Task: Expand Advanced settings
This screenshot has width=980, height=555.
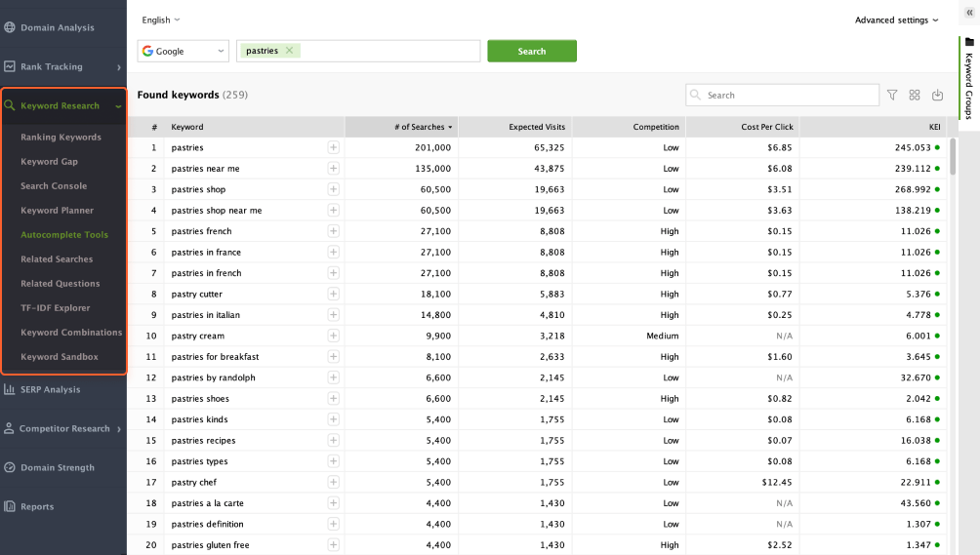Action: click(896, 20)
